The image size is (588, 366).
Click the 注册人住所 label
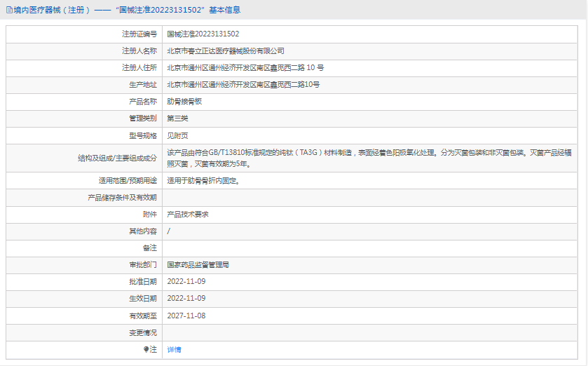pos(139,68)
